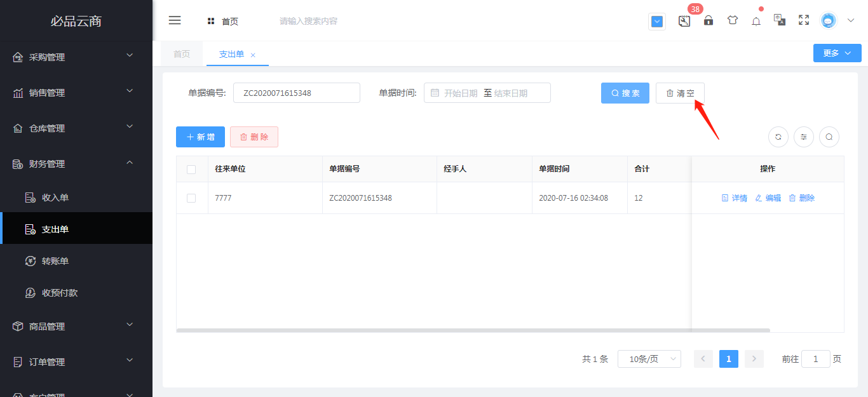The width and height of the screenshot is (868, 397).
Task: Close the 支出单 tab
Action: 253,55
